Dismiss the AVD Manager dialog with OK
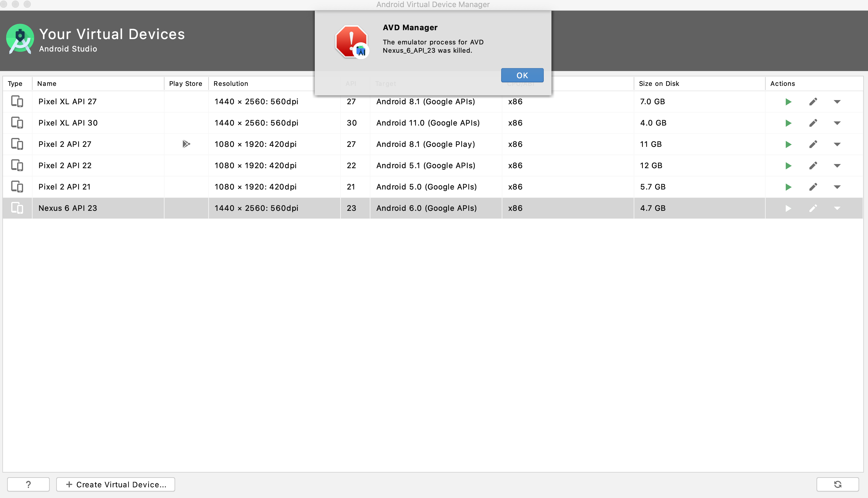This screenshot has height=498, width=868. (522, 75)
